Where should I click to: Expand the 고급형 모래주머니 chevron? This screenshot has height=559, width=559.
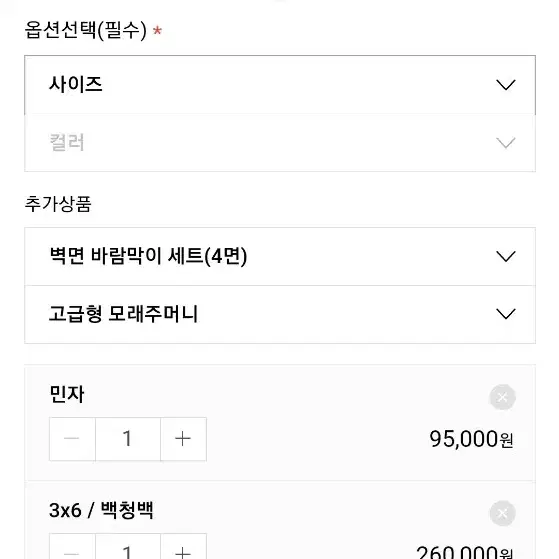pos(506,314)
